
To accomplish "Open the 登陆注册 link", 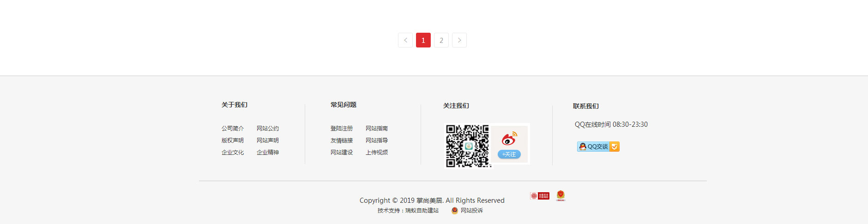I will point(342,129).
